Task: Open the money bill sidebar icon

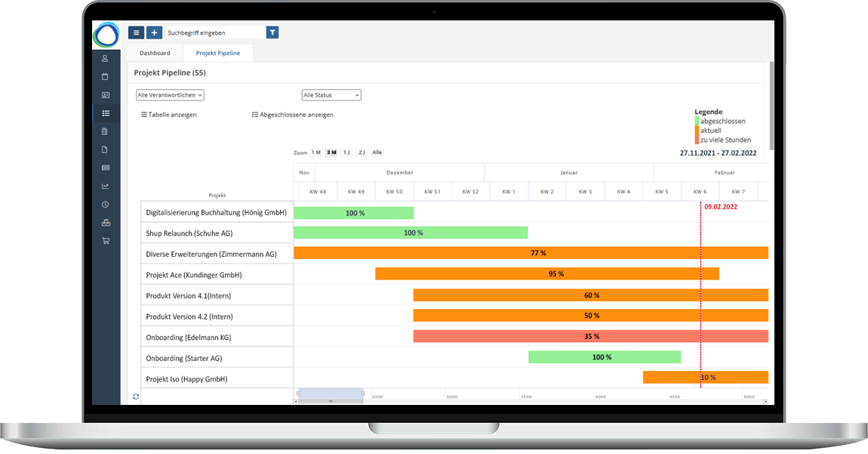Action: coord(106,168)
